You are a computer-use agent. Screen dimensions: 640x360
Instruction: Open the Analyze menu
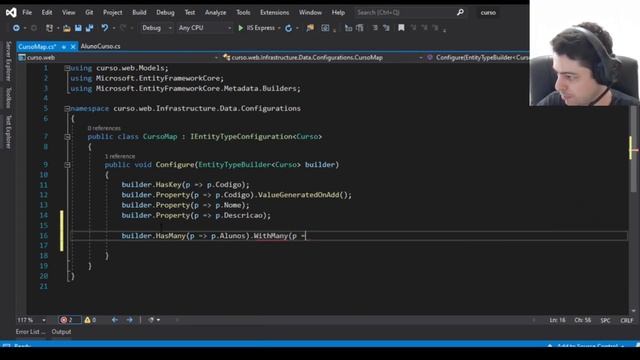[216, 12]
